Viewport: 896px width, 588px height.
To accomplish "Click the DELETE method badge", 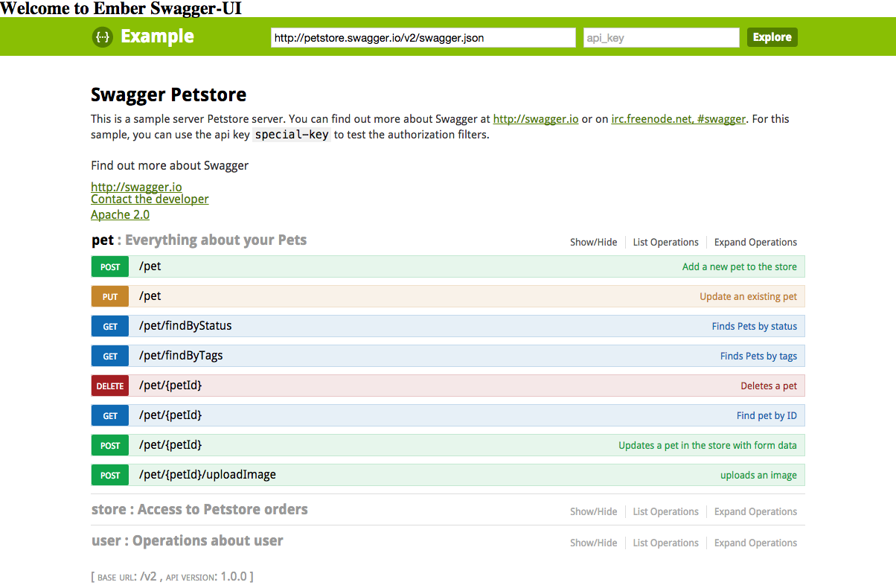I will pos(110,386).
